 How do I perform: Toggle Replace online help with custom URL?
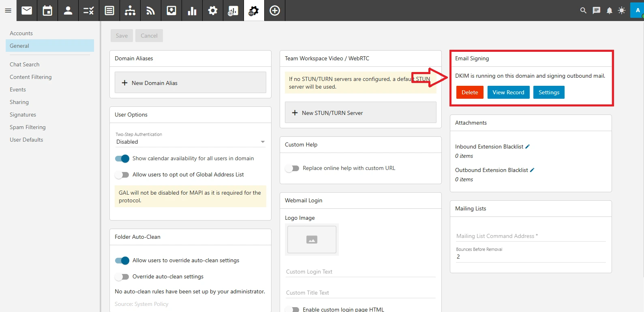pos(292,168)
